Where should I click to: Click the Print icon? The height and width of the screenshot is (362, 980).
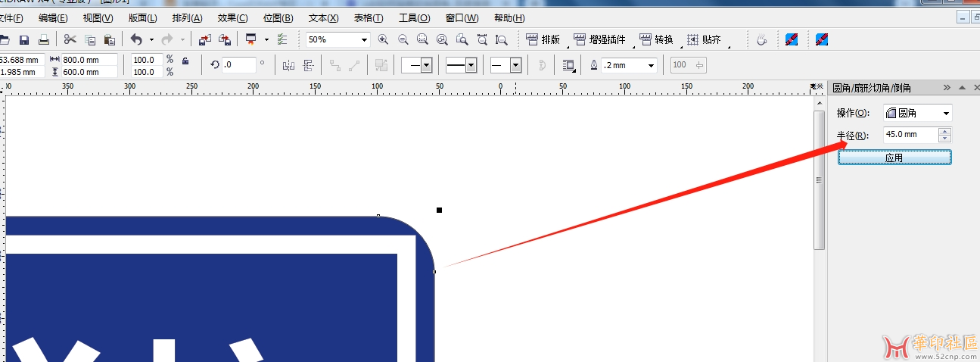(x=44, y=40)
